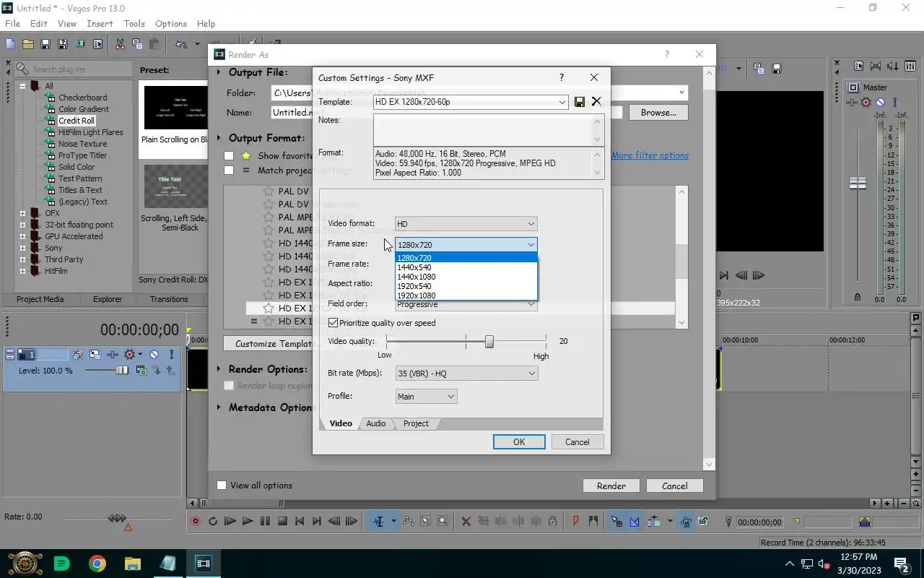Delete the template with the X icon
The height and width of the screenshot is (578, 924).
[x=596, y=102]
